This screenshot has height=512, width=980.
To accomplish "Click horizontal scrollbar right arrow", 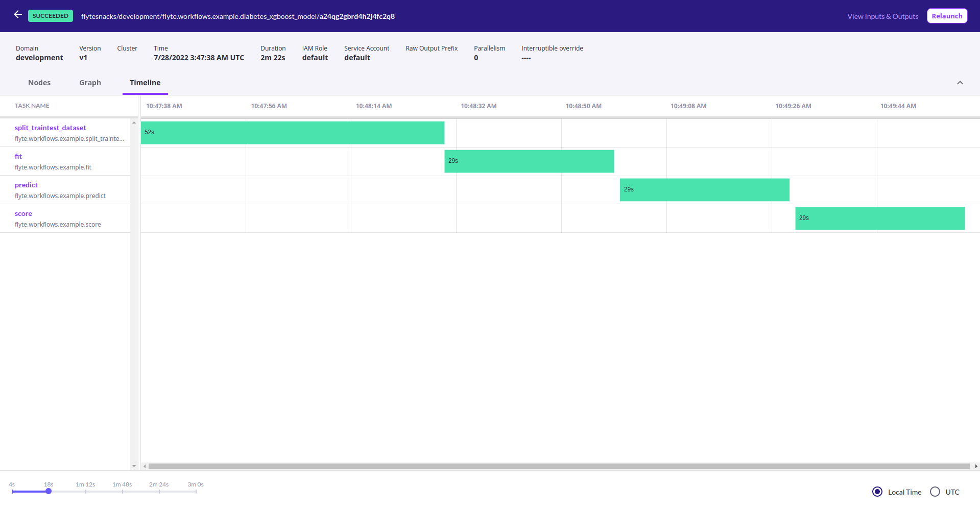I will 976,466.
